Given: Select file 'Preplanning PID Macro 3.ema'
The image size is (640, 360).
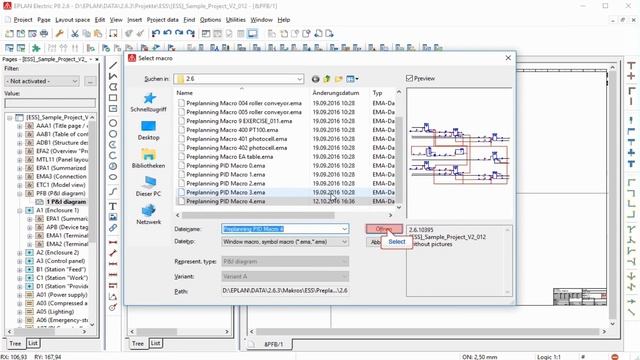Looking at the screenshot, I should tap(226, 192).
